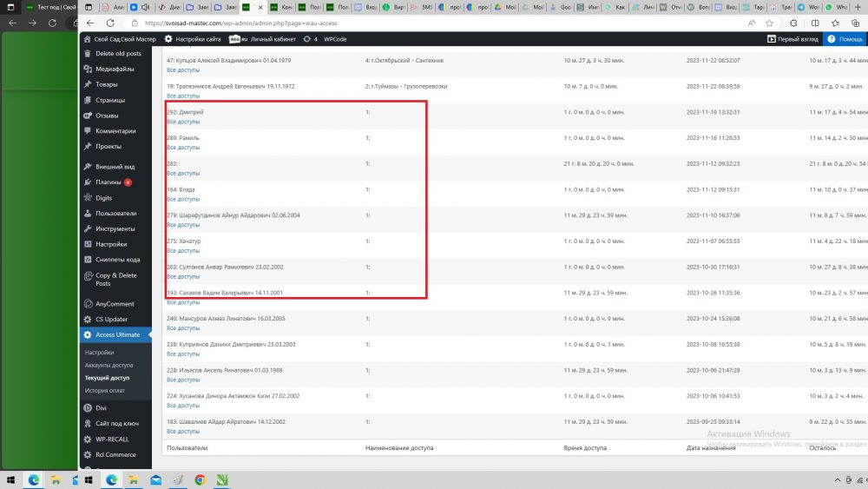
Task: Open the Внешний вид menu
Action: 115,167
